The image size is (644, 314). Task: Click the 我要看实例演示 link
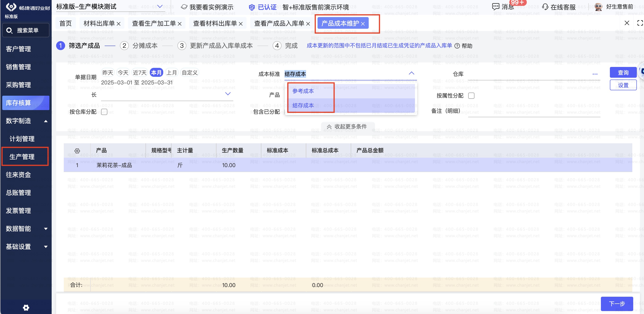(x=211, y=7)
